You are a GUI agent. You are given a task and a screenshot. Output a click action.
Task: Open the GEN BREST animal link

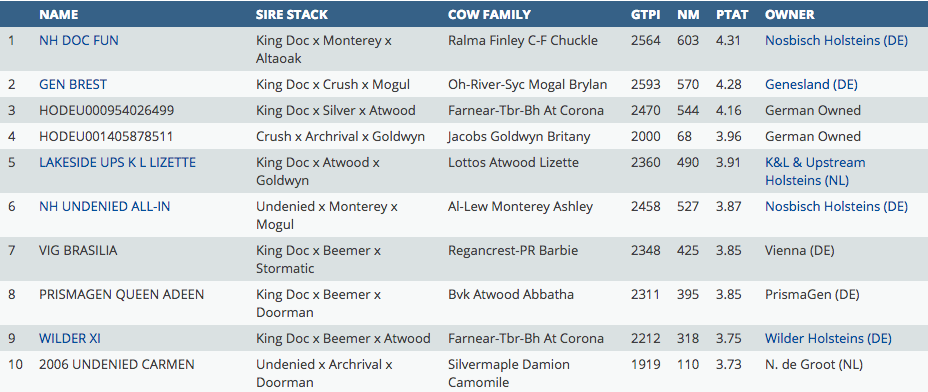click(x=73, y=85)
